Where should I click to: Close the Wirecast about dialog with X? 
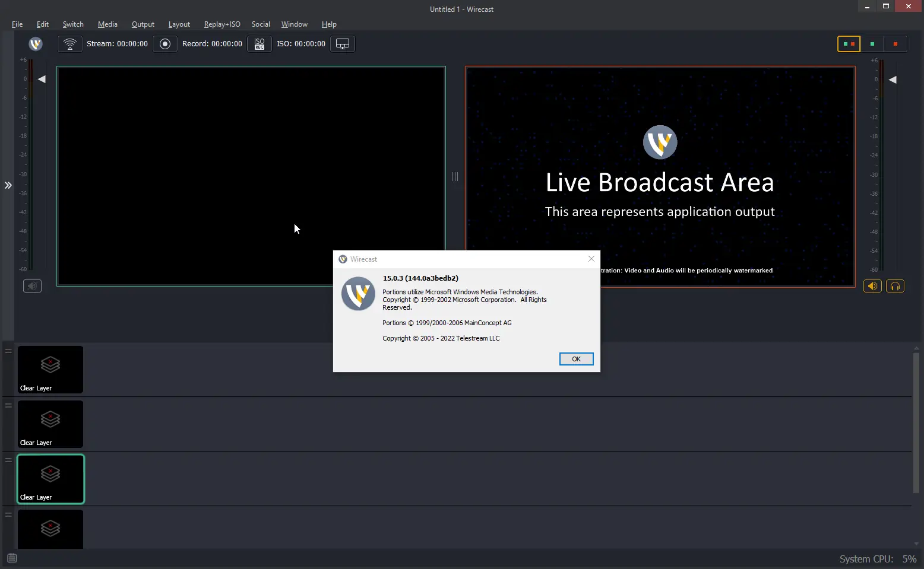(591, 259)
